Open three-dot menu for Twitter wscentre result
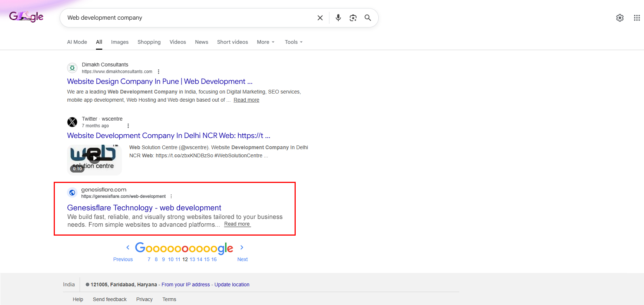Viewport: 644px width, 305px height. click(x=128, y=126)
